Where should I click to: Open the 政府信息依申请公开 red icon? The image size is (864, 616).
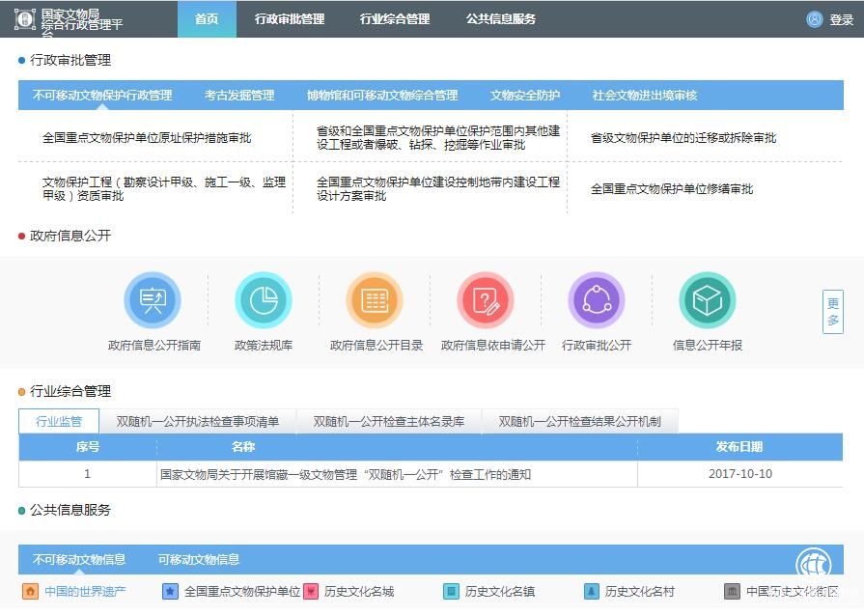tap(486, 300)
